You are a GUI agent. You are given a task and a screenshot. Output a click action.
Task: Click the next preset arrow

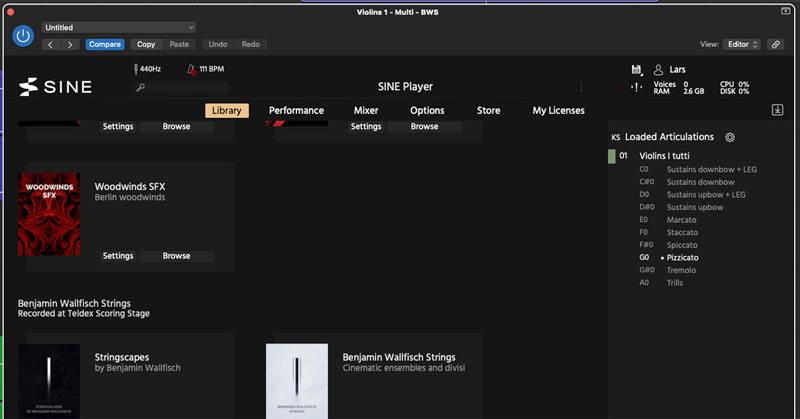tap(70, 44)
